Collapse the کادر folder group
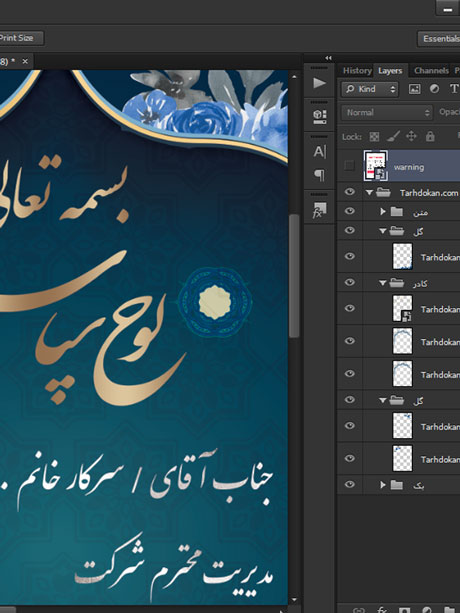 coord(383,283)
